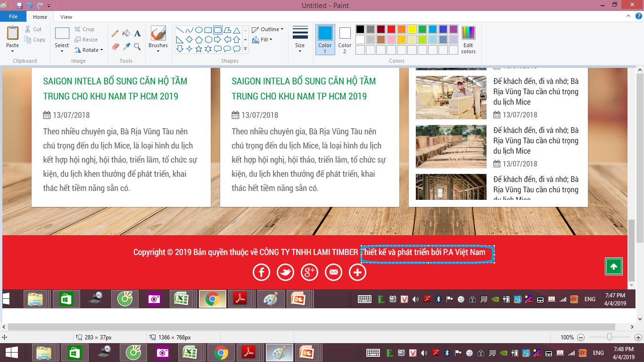
Task: Expand the Paste dropdown arrow
Action: point(13,51)
